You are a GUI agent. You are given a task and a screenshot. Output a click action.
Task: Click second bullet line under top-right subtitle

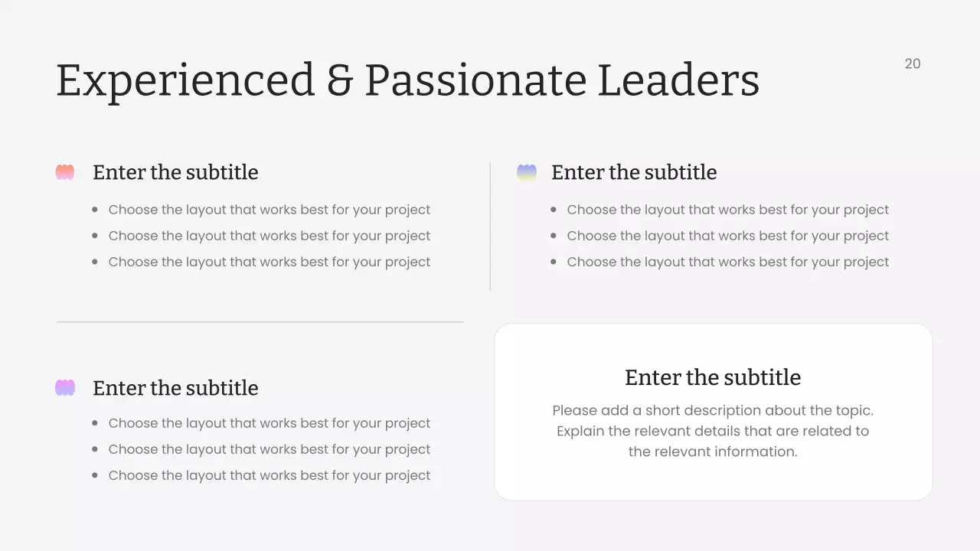point(728,236)
